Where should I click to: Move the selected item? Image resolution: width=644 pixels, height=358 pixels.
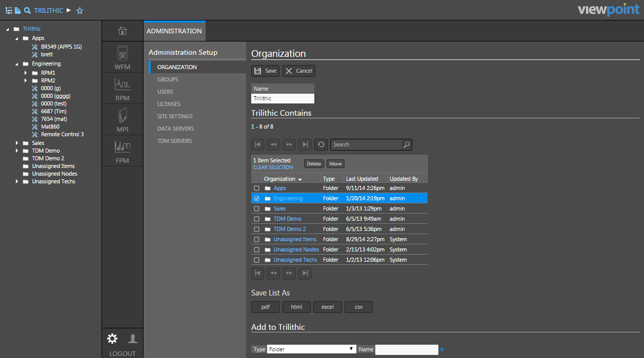(x=335, y=164)
